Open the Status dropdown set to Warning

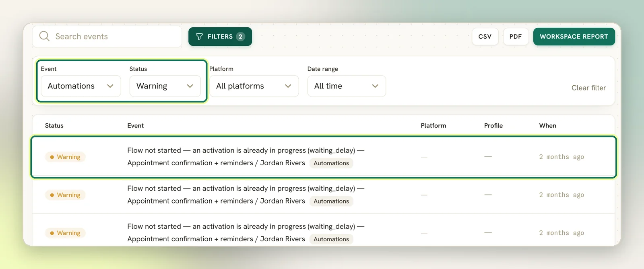[x=165, y=86]
